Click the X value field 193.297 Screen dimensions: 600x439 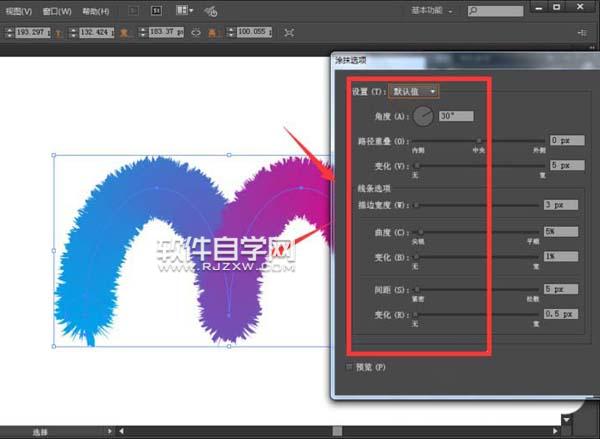click(33, 33)
